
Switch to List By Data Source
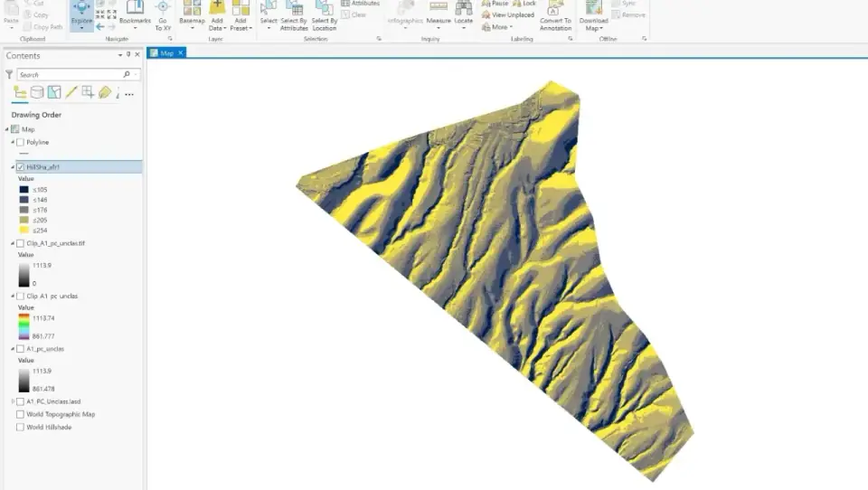(37, 92)
